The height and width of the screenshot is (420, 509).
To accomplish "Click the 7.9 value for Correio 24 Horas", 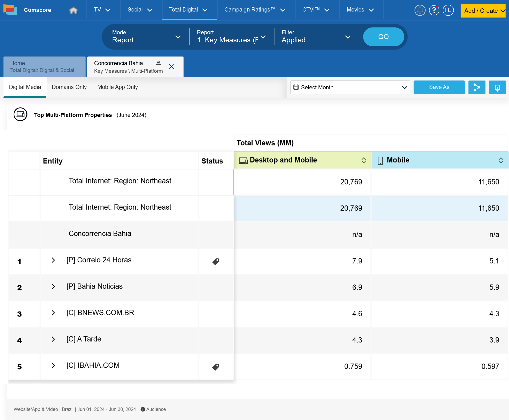I will pos(357,261).
